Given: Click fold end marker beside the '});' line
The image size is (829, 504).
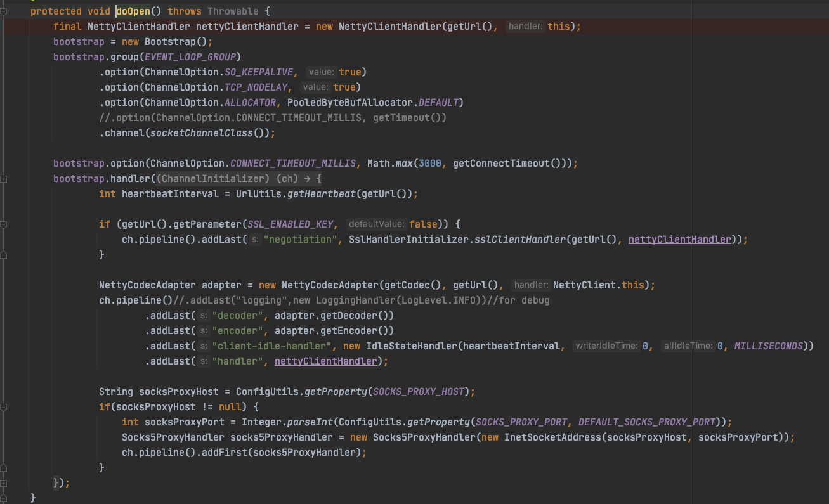Looking at the screenshot, I should (x=4, y=483).
